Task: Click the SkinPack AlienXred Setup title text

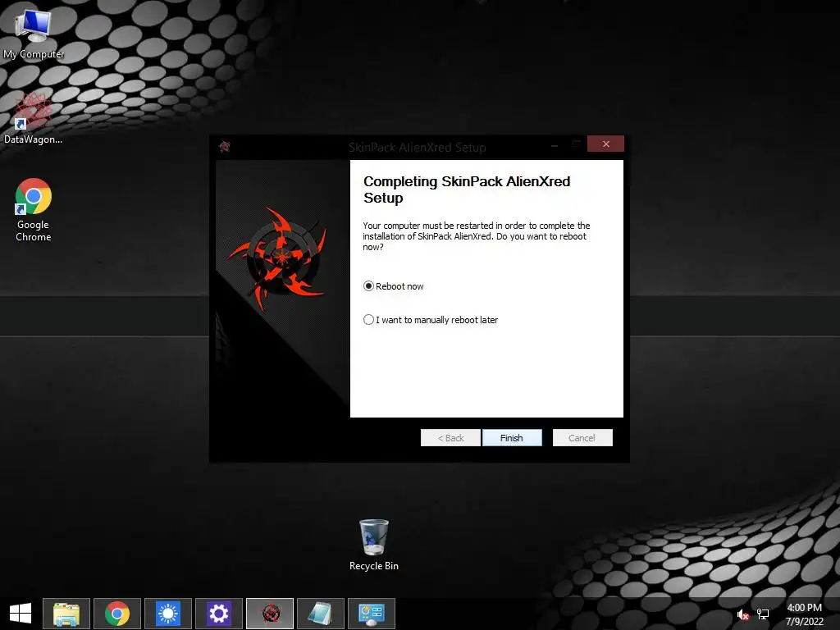Action: (x=417, y=148)
